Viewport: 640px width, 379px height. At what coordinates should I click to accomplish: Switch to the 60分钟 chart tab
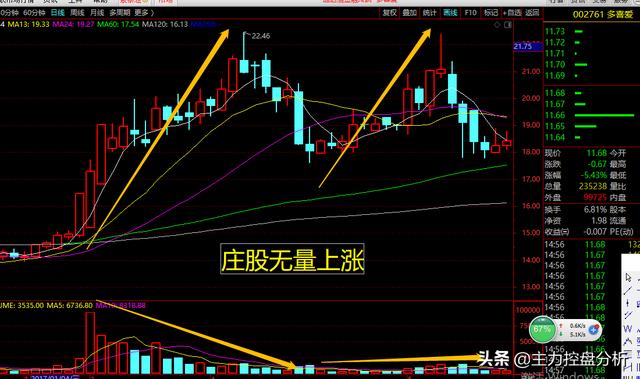34,13
